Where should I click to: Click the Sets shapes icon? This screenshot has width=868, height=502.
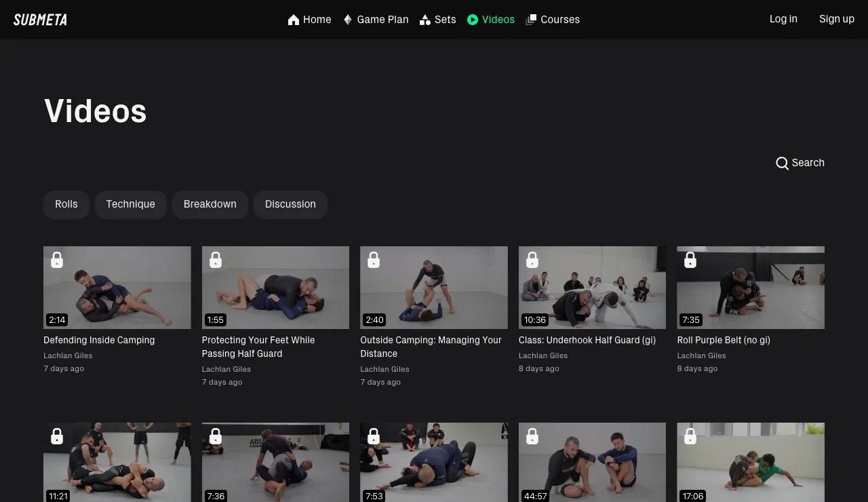coord(425,20)
